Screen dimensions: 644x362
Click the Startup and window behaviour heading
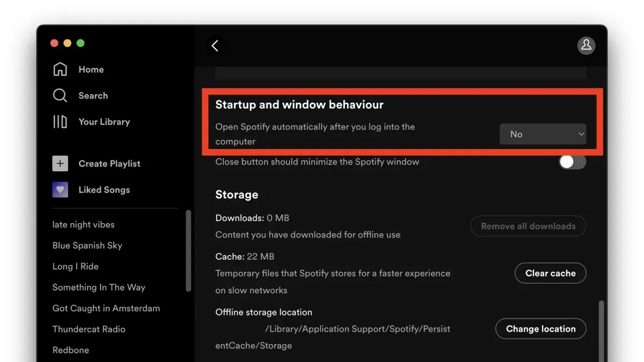tap(299, 105)
